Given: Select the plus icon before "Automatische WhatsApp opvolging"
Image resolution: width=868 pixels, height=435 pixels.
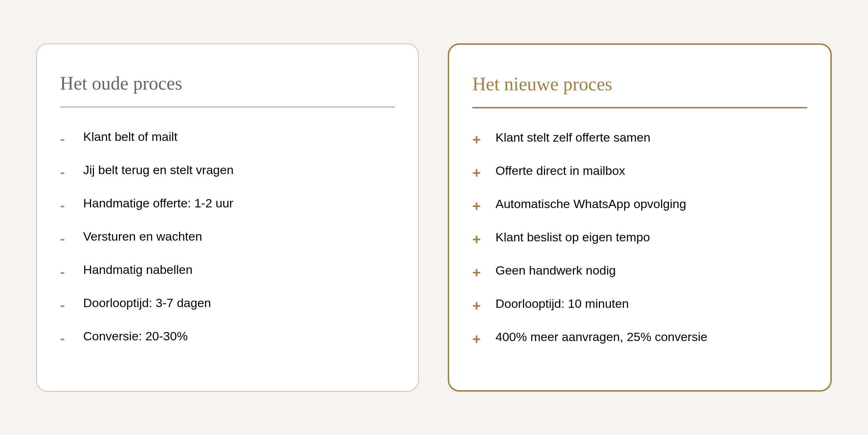Looking at the screenshot, I should (x=476, y=206).
